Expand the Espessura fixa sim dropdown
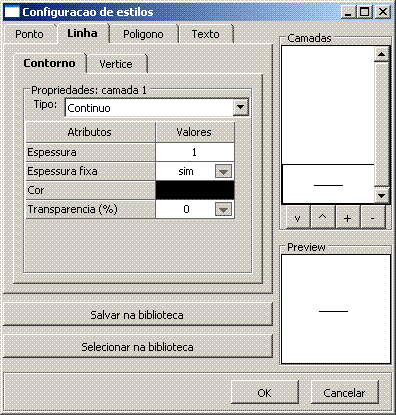 pos(223,171)
